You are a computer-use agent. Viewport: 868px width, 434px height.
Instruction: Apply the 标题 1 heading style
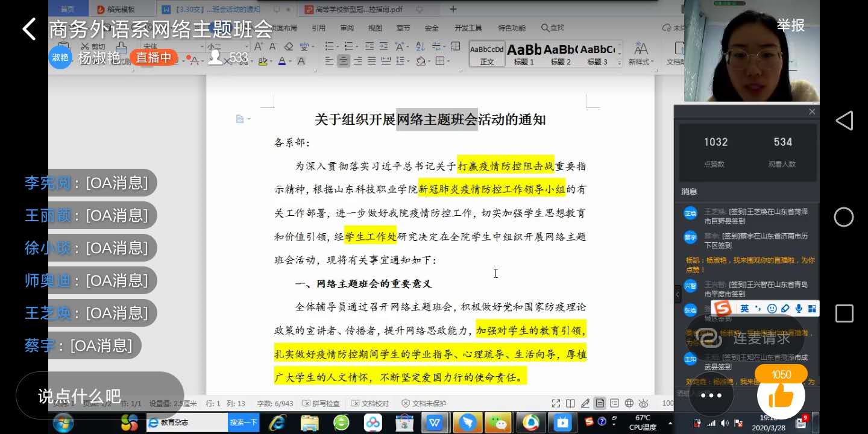click(524, 54)
